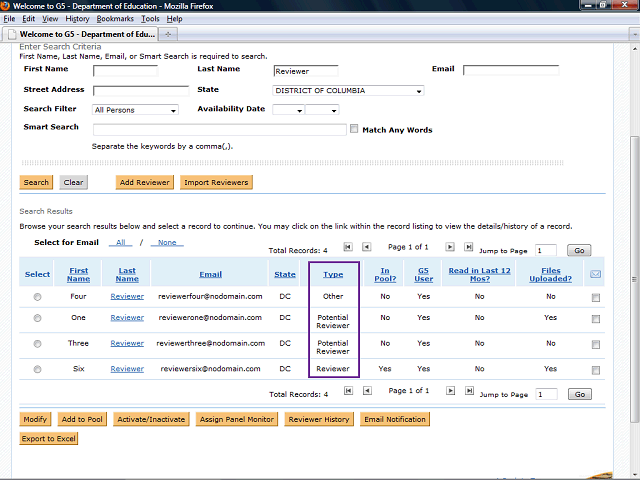Expand the Search Filter All Persons dropdown
The height and width of the screenshot is (480, 640).
coord(135,110)
